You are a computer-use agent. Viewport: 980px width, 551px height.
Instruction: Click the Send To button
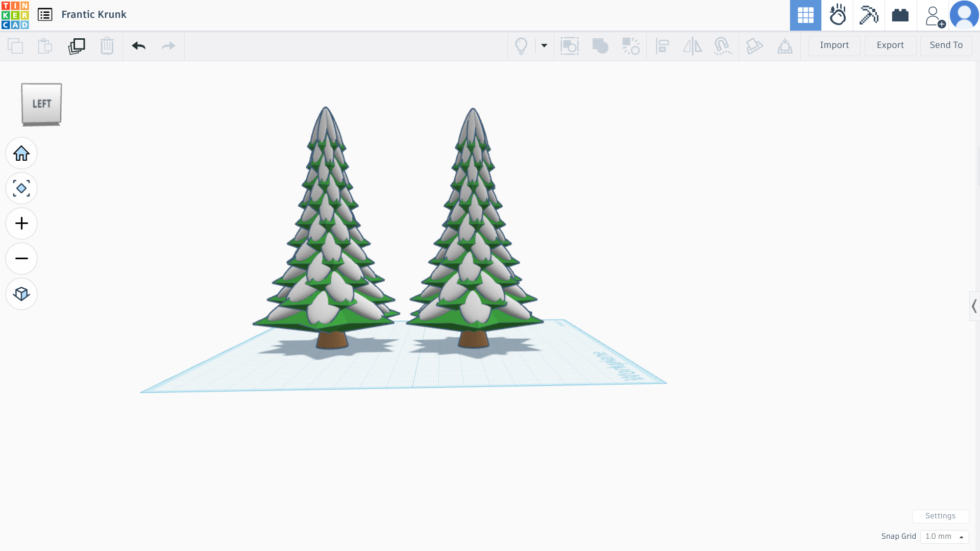click(x=946, y=45)
